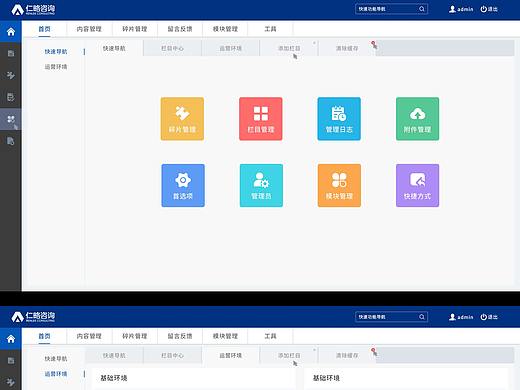Image resolution: width=520 pixels, height=390 pixels.
Task: Click the search magnifier in the upper header
Action: click(x=422, y=9)
